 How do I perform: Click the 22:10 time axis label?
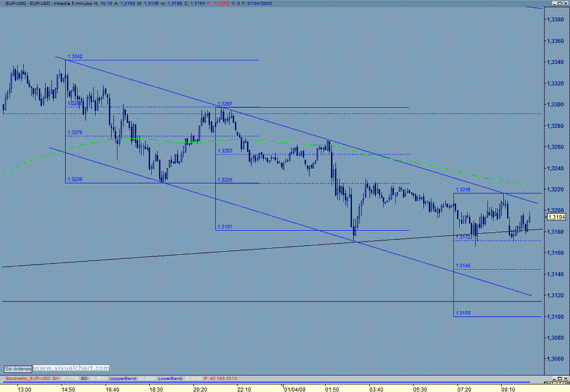[244, 389]
